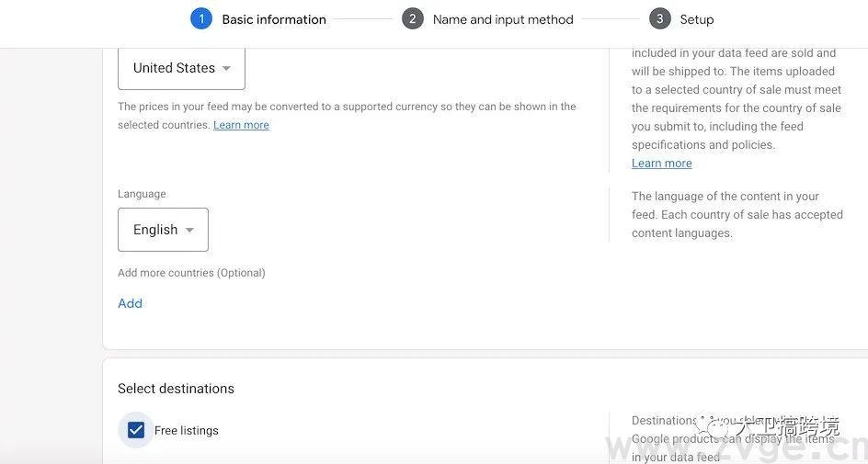Click the arrow in the United States dropdown

coord(226,68)
